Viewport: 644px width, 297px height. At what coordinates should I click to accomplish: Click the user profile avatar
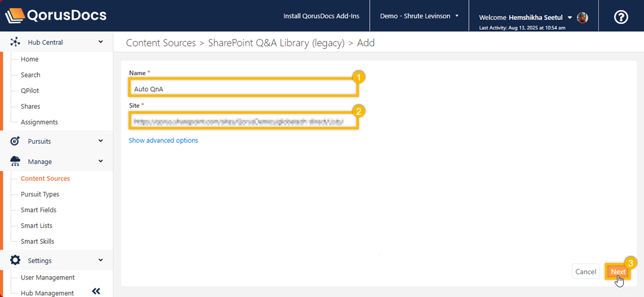click(582, 18)
